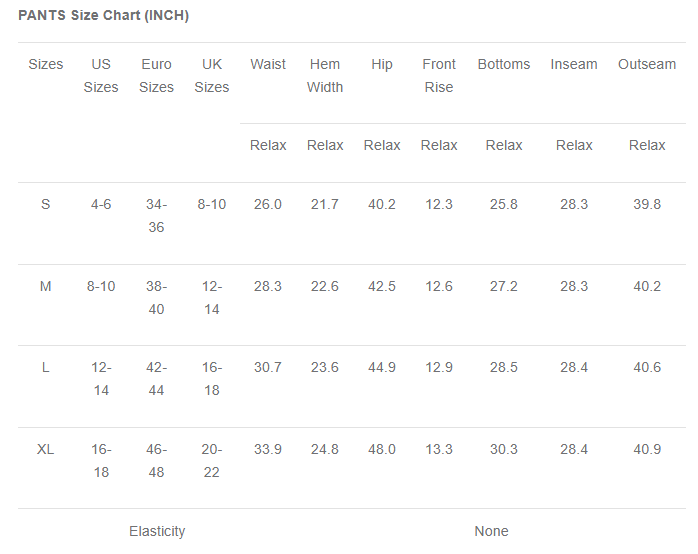Select the Bottoms column header

pos(504,64)
